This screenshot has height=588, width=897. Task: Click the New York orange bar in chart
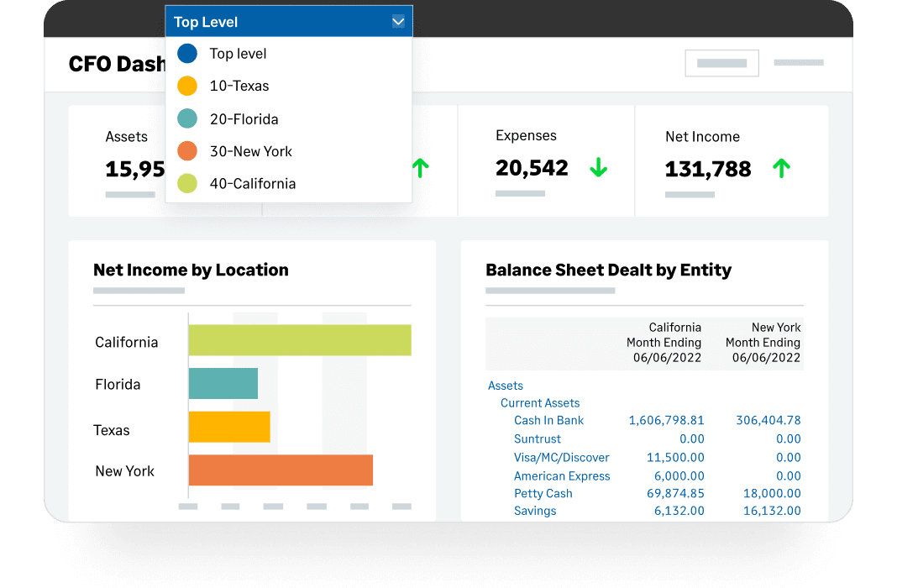coord(280,470)
